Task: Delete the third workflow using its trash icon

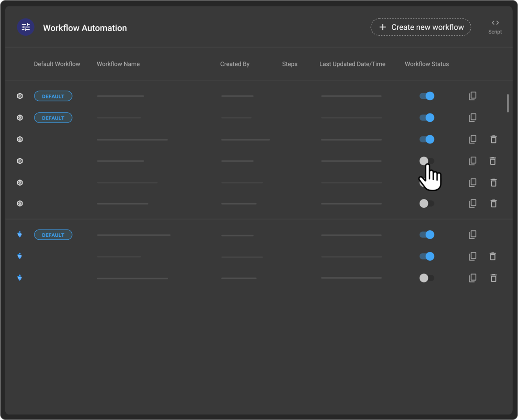Action: tap(493, 139)
